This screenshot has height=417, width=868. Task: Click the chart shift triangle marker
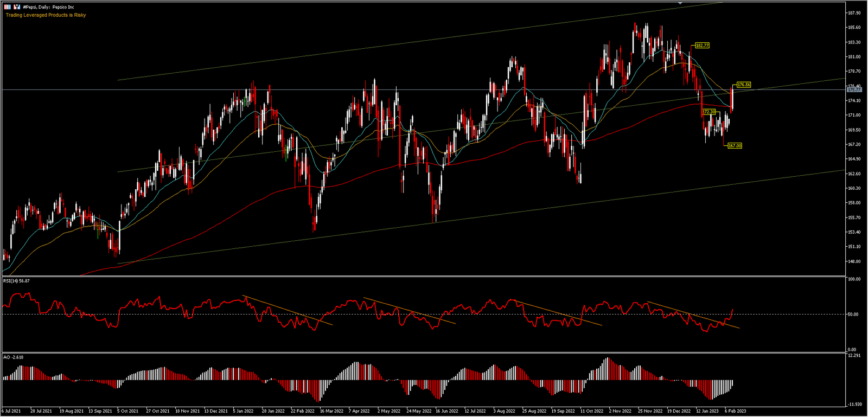pyautogui.click(x=680, y=3)
